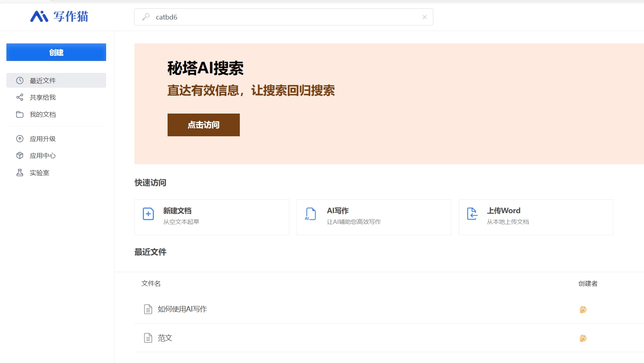The width and height of the screenshot is (644, 363).
Task: Click the cube icon beside 应用中心
Action: [x=20, y=155]
